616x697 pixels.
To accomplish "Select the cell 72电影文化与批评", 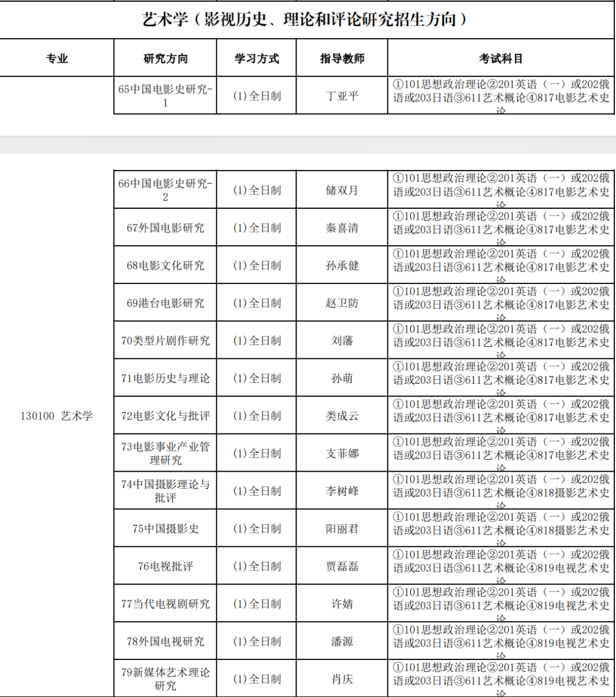I will tap(165, 416).
